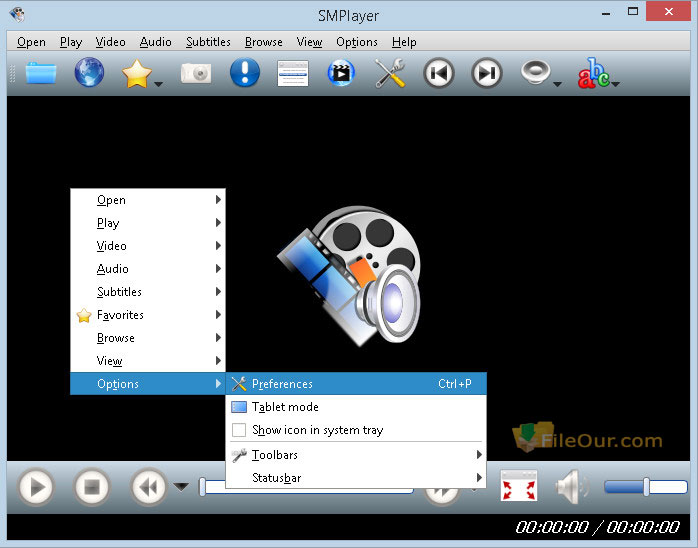This screenshot has width=698, height=548.
Task: Click the star icon beside Favorites entry
Action: pos(84,315)
